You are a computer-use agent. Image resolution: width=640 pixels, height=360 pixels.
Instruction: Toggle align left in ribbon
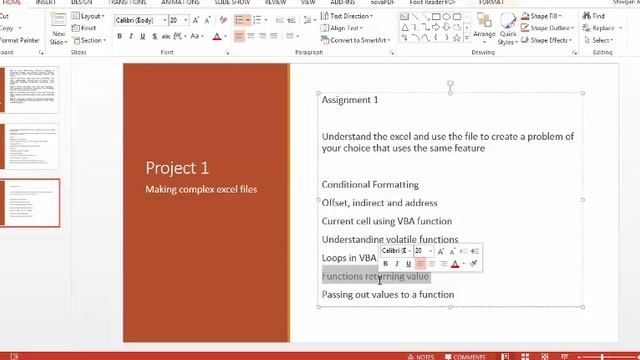[x=239, y=36]
